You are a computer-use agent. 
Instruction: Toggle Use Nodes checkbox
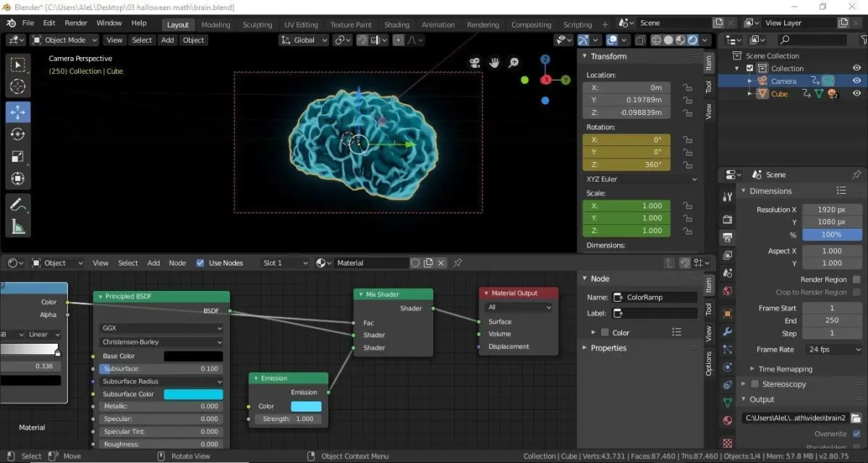point(200,263)
